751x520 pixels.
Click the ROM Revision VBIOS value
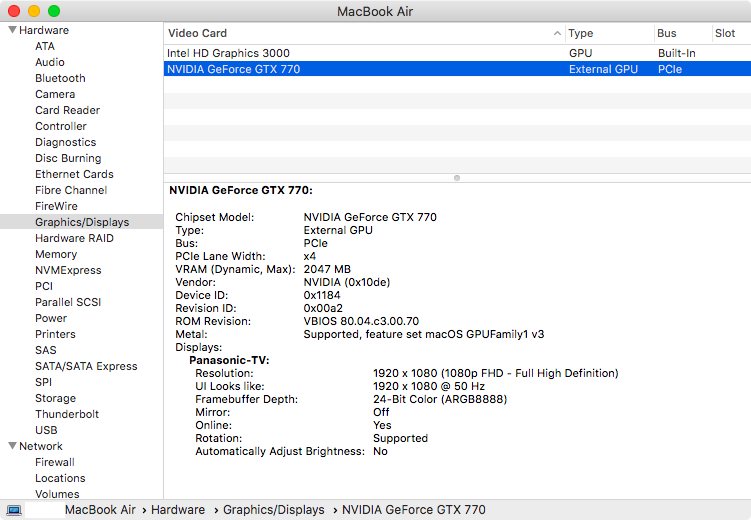tap(361, 321)
